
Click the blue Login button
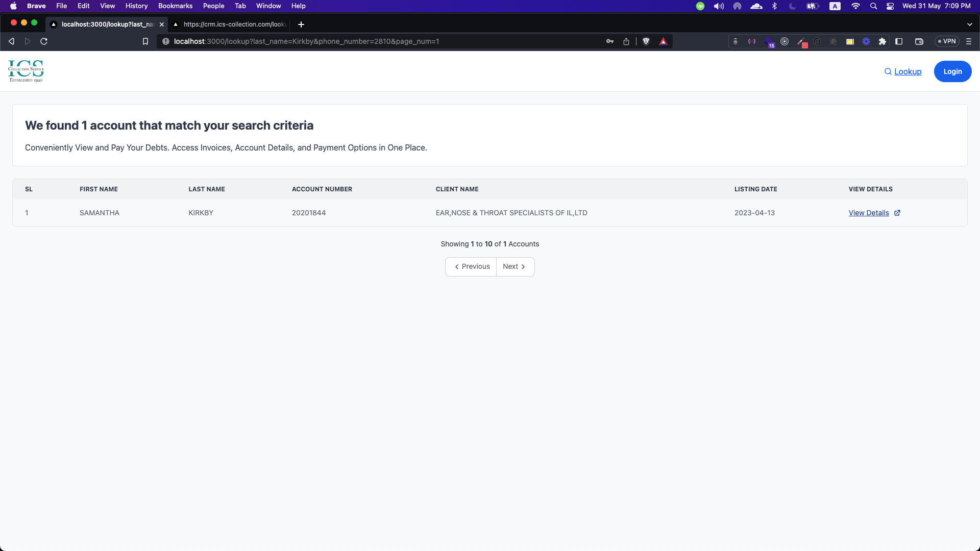952,71
